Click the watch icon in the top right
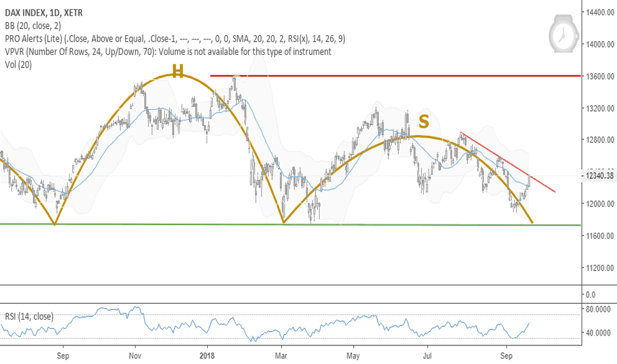617x364 pixels. [563, 34]
